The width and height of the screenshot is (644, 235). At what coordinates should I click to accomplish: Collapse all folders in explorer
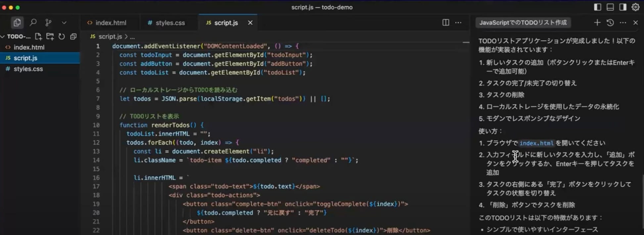click(73, 36)
